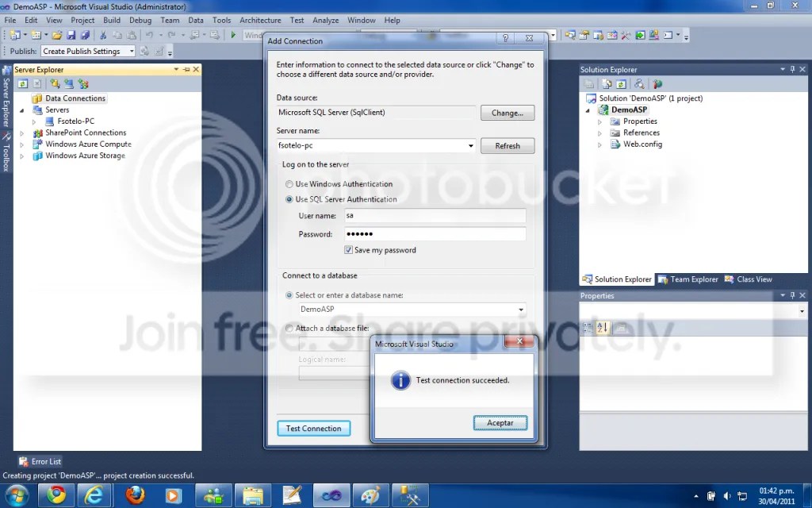
Task: Select Use SQL Server Authentication option
Action: click(289, 199)
